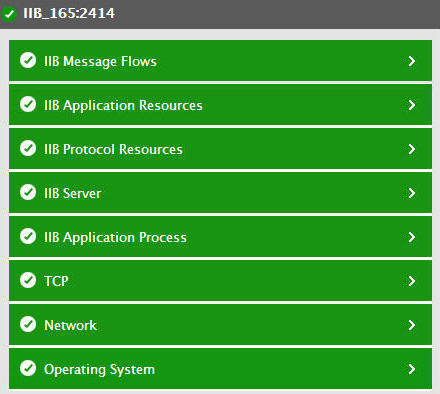Click the checkmark icon on IIB Protocol Resources
The image size is (440, 394).
tap(28, 148)
